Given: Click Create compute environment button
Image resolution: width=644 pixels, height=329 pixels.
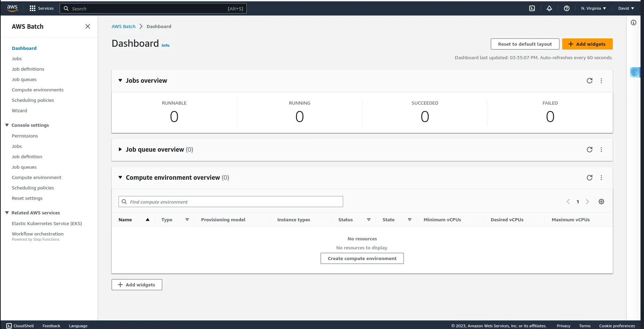Looking at the screenshot, I should click(362, 258).
